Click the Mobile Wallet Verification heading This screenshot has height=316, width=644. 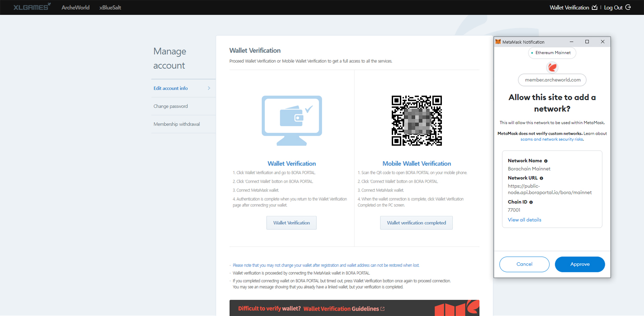click(x=417, y=164)
